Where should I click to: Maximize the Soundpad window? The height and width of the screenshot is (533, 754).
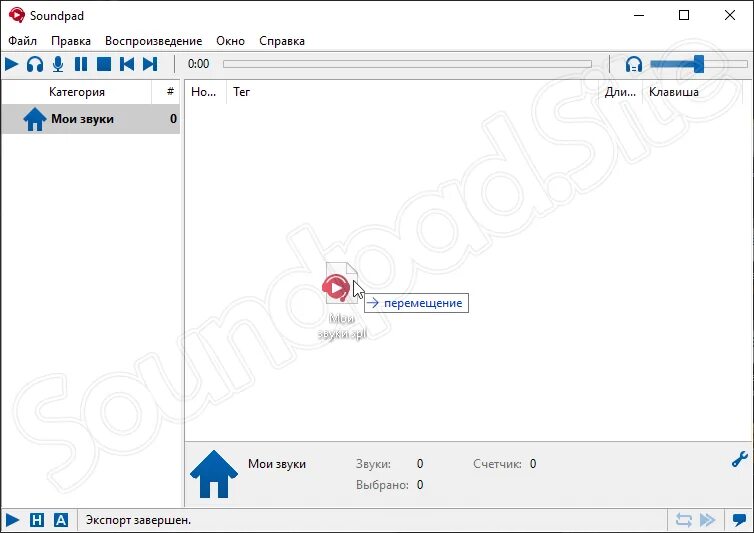[x=684, y=15]
